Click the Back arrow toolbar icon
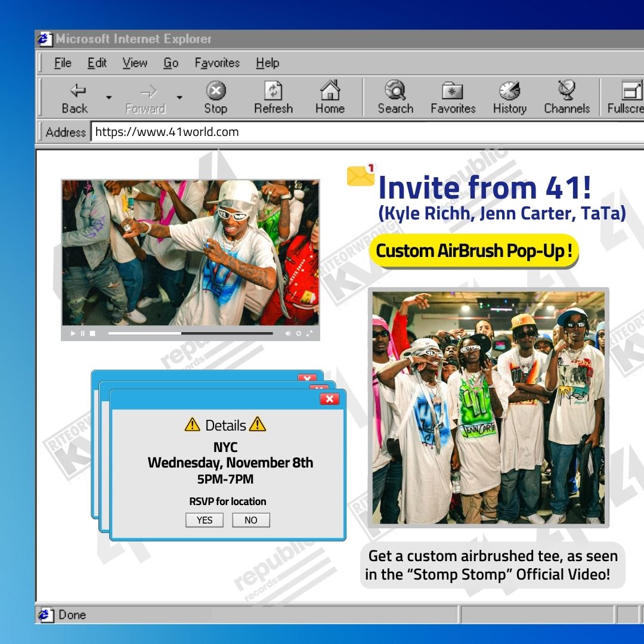 (78, 90)
